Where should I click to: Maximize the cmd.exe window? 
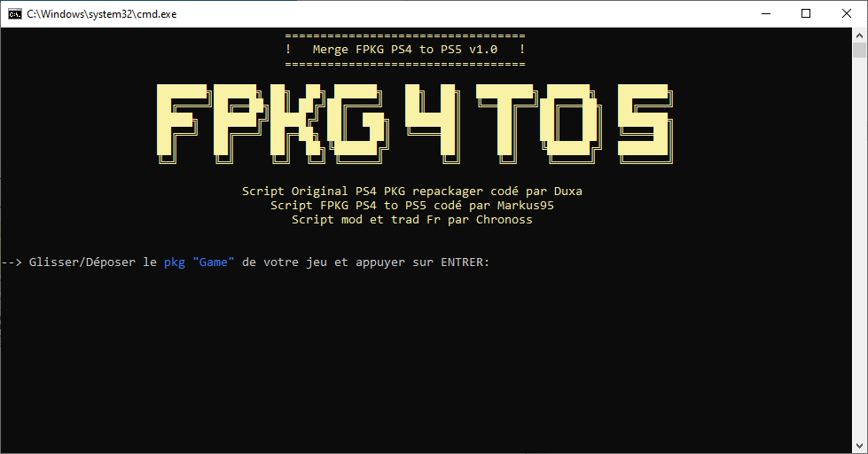[x=806, y=13]
